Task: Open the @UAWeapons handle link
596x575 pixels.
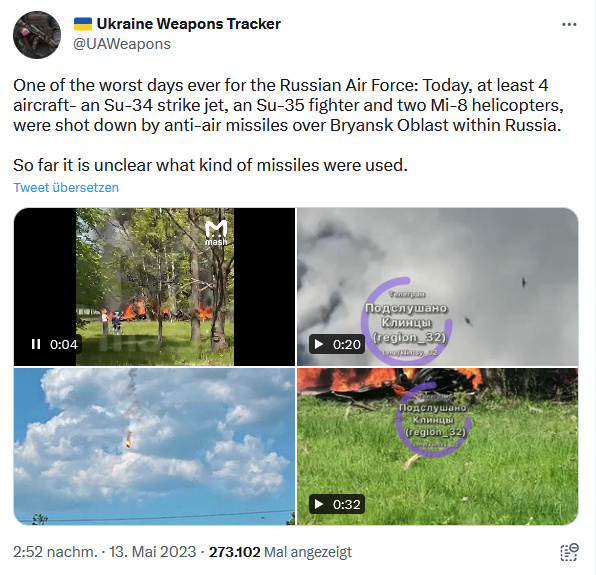Action: coord(122,44)
